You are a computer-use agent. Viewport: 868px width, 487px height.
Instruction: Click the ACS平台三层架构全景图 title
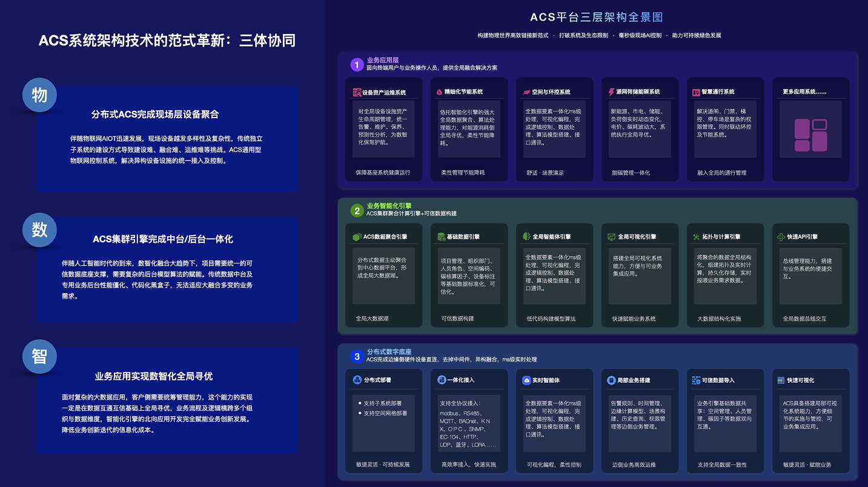(x=597, y=17)
